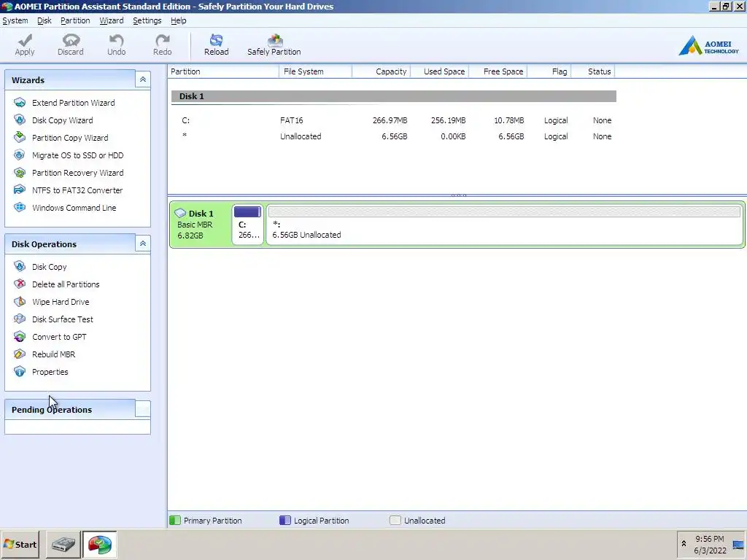Click the Convert to GPT icon
Viewport: 747px width, 560px height.
click(x=20, y=336)
